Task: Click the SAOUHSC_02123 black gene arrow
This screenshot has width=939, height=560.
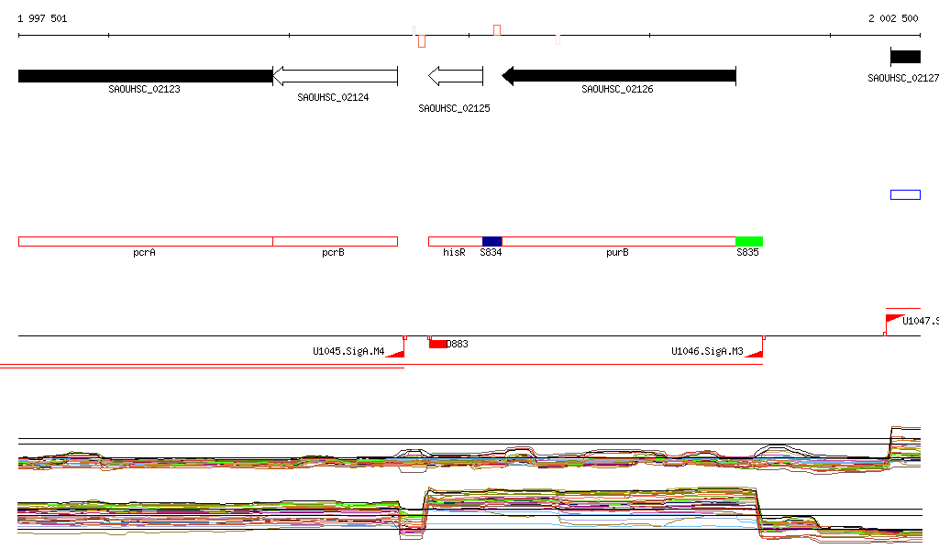Action: tap(146, 76)
